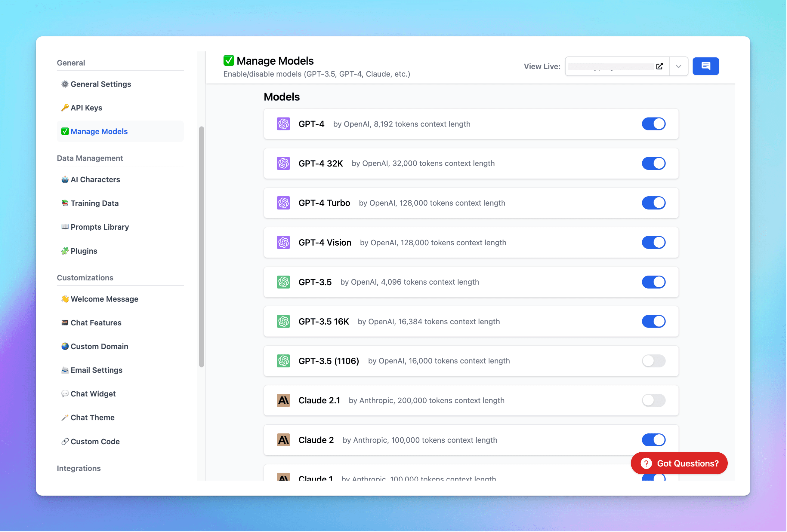Click the key icon next to API Keys

[65, 108]
